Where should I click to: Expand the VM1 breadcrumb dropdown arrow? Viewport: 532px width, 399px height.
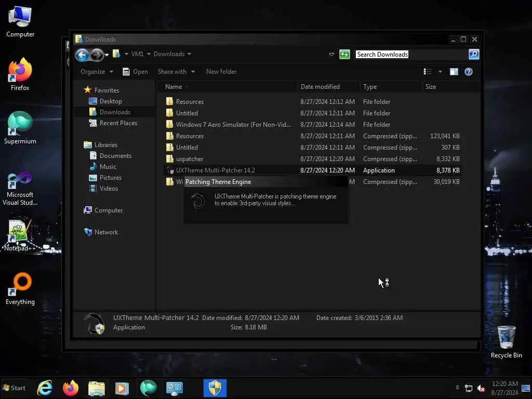click(x=148, y=54)
